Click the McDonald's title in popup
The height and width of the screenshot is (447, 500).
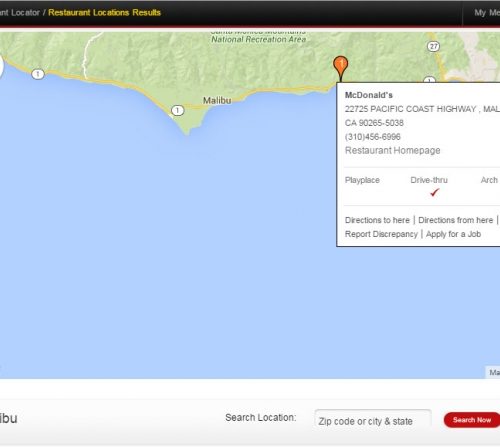[369, 95]
